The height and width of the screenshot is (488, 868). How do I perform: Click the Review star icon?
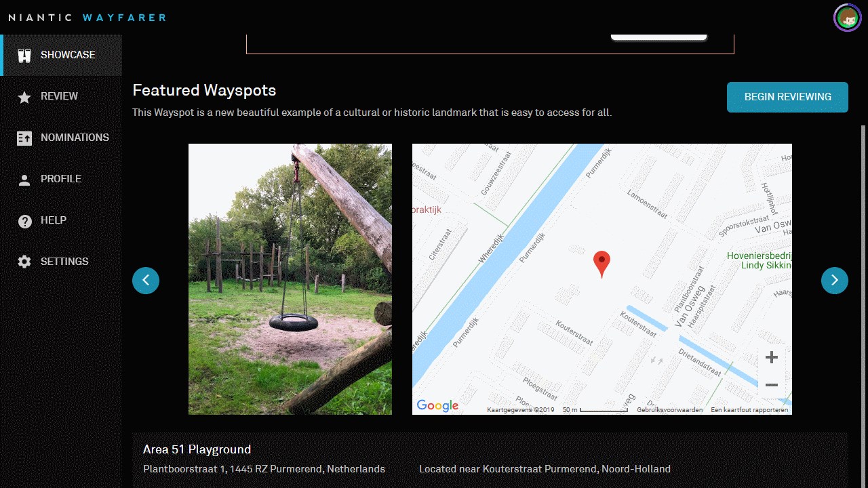[24, 97]
